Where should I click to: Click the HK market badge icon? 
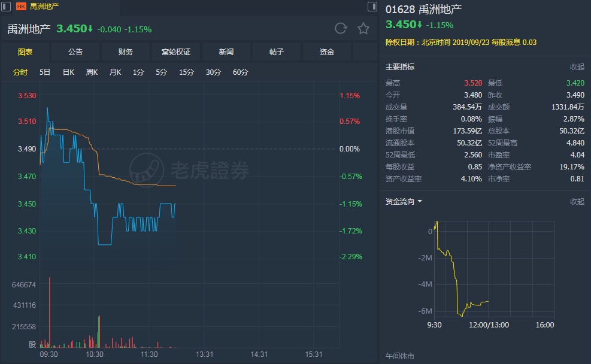[21, 7]
